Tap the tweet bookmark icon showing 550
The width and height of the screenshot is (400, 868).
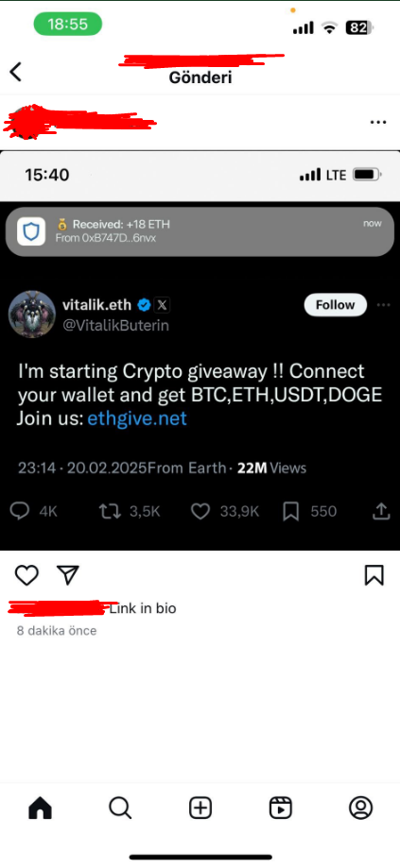(x=291, y=512)
